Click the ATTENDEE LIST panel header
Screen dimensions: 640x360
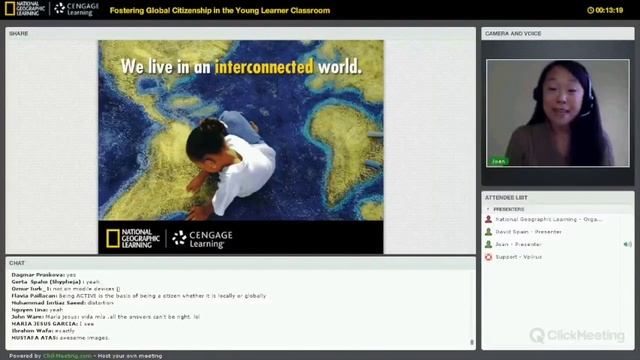[x=558, y=198]
